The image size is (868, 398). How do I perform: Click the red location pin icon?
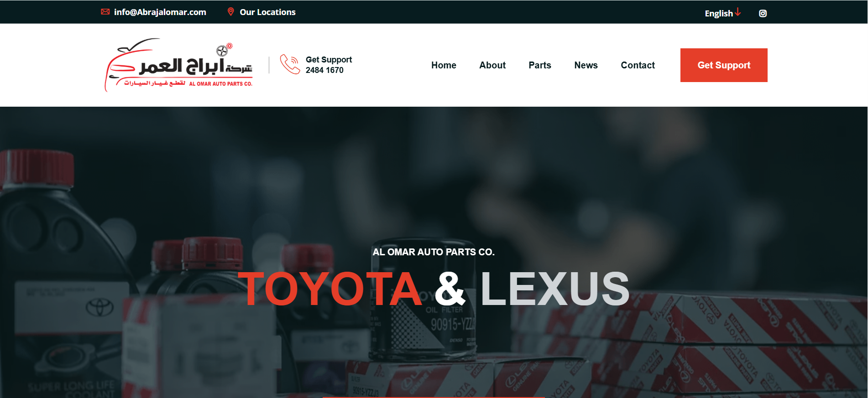pyautogui.click(x=231, y=12)
